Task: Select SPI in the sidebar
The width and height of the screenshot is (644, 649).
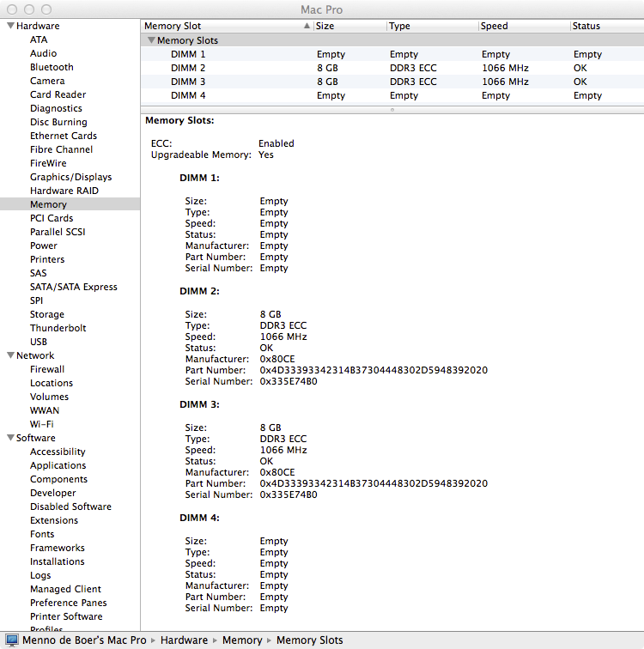Action: [x=36, y=300]
